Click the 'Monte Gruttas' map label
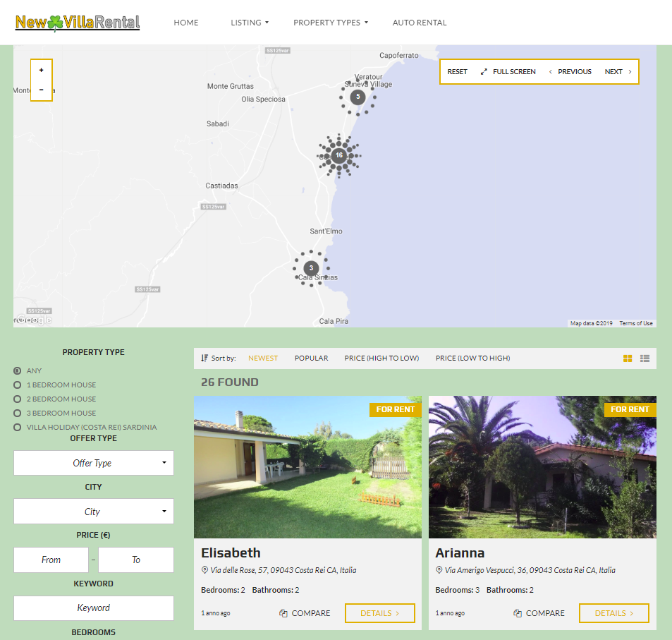The width and height of the screenshot is (672, 640). [x=231, y=86]
